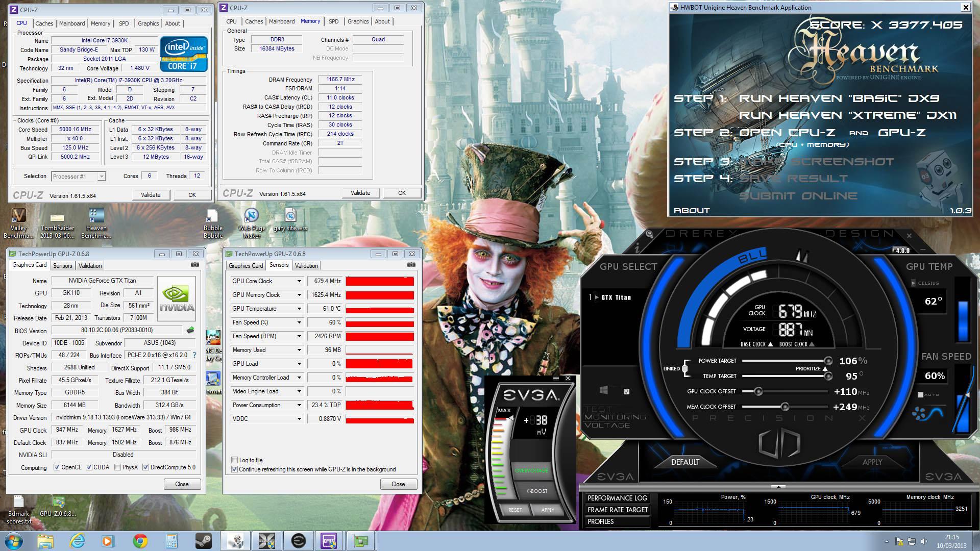The image size is (980, 551).
Task: Click OK button in CPU-Z Memory window
Action: coord(402,193)
